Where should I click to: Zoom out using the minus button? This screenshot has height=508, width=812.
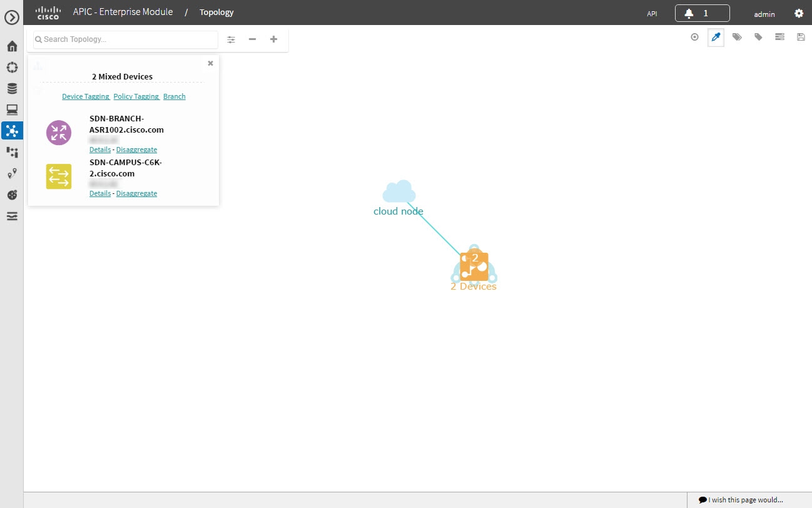click(x=252, y=39)
